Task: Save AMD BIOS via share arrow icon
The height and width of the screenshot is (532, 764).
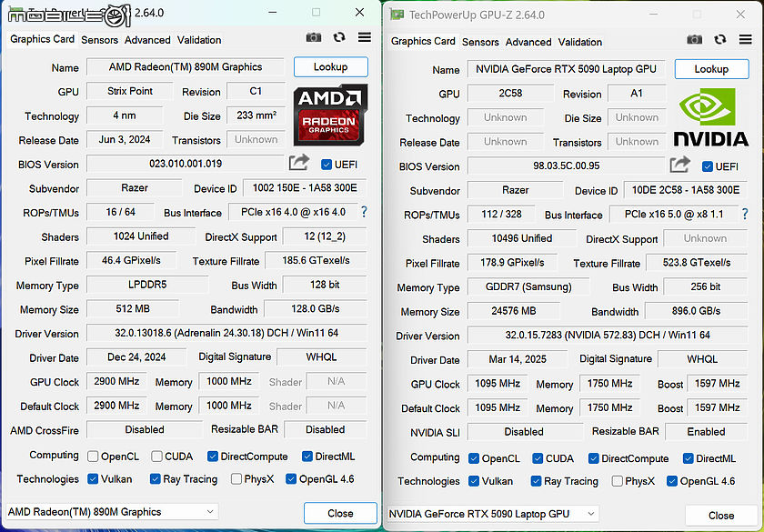Action: (299, 162)
